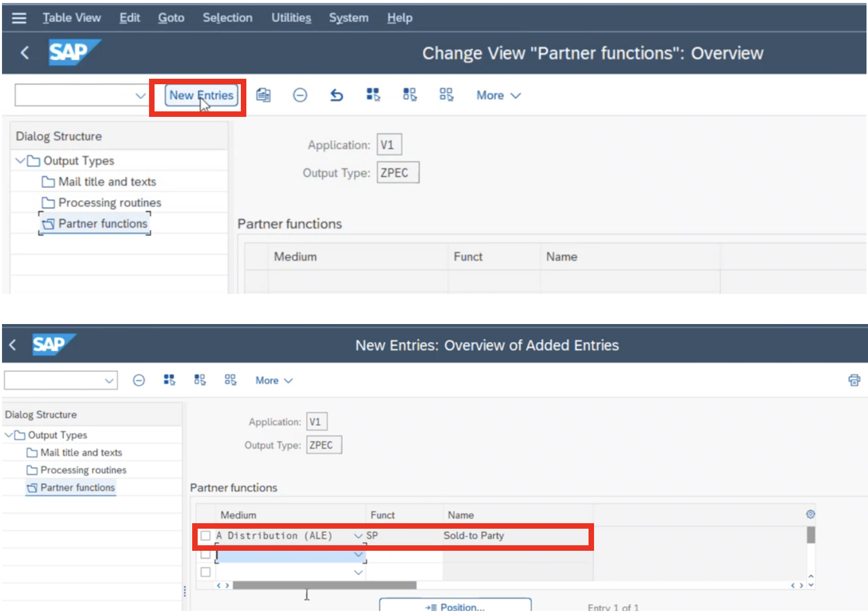Click Output Type field ZPEC in upper window

pyautogui.click(x=398, y=173)
